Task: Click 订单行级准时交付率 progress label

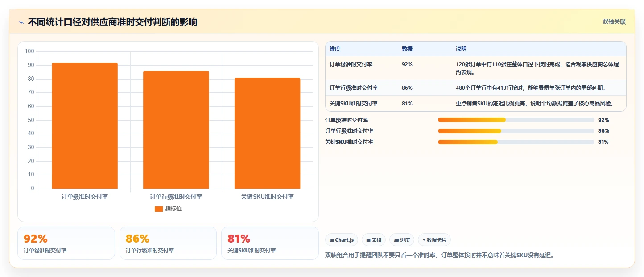Action: pyautogui.click(x=349, y=131)
